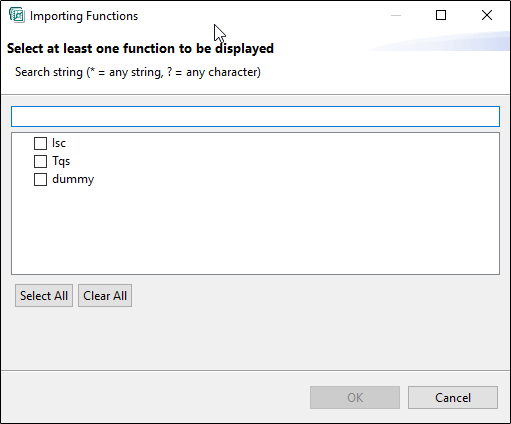
Task: Check the Isc function checkbox
Action: click(x=40, y=143)
